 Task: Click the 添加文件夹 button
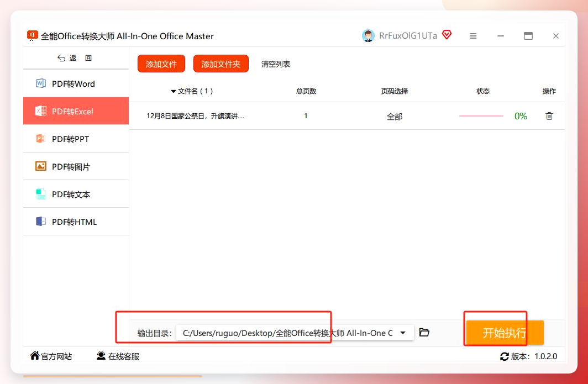[x=221, y=64]
